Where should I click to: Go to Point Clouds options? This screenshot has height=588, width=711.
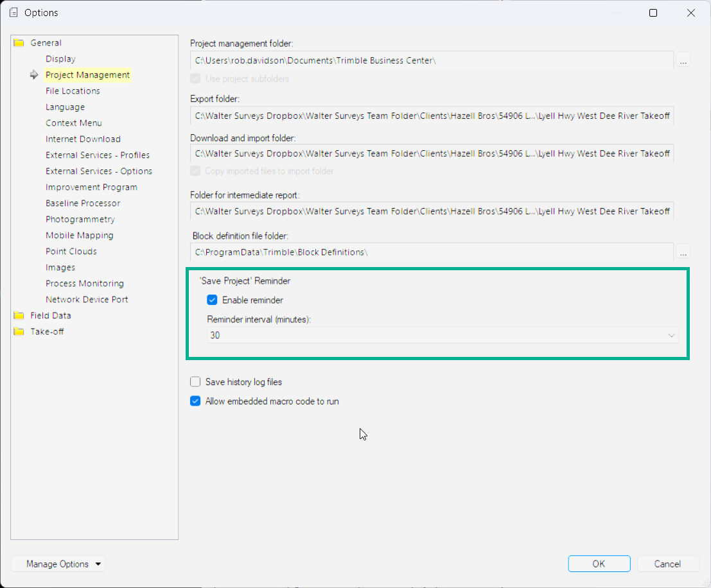(x=71, y=252)
